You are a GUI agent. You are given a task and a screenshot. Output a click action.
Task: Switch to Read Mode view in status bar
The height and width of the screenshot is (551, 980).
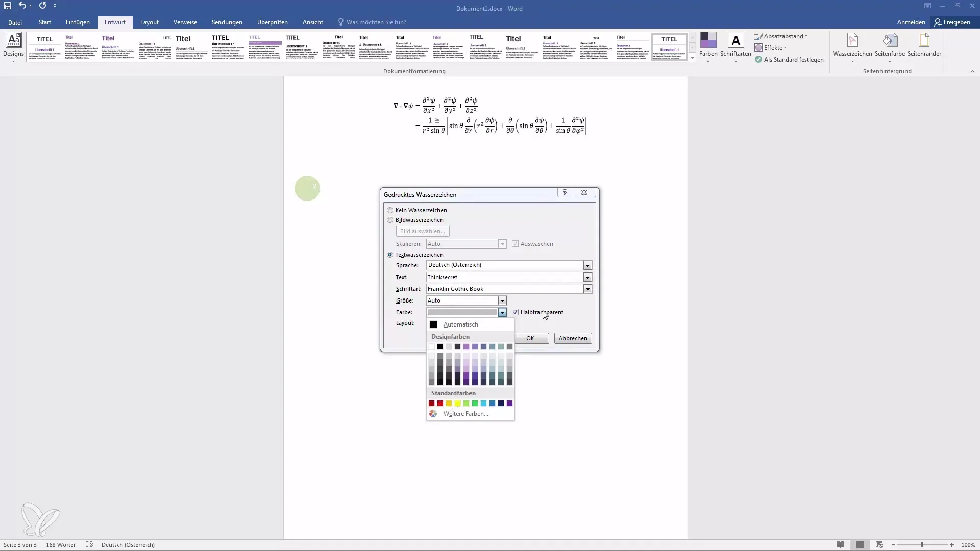[x=840, y=545]
